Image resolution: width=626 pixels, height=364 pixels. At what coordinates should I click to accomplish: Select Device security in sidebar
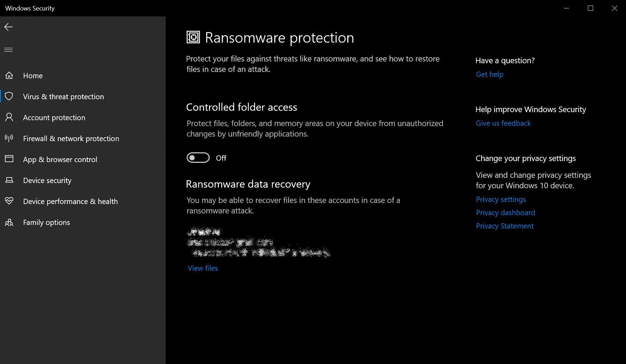coord(83,180)
